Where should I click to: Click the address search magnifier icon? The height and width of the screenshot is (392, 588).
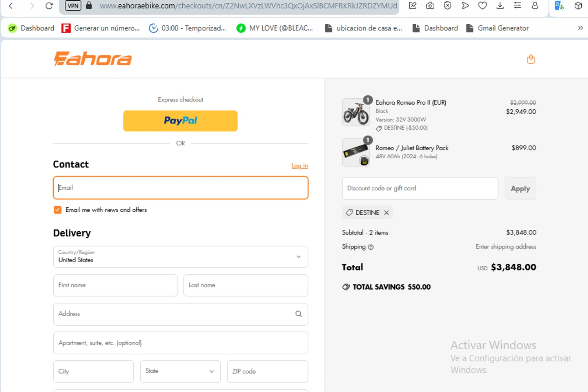tap(299, 314)
